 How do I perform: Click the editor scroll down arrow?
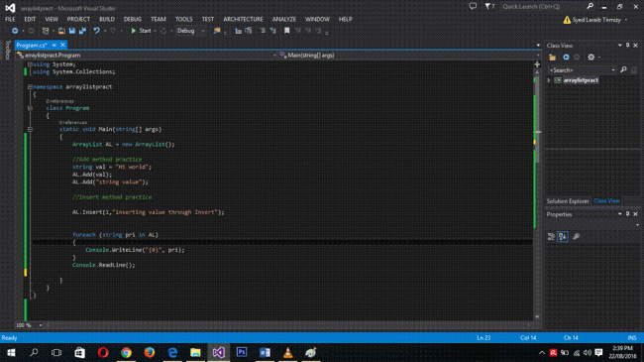[537, 316]
